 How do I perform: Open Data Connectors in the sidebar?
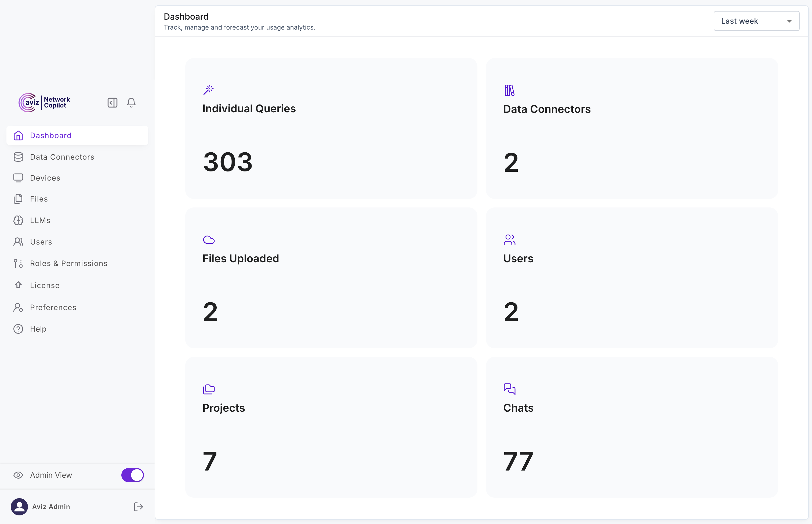[62, 157]
